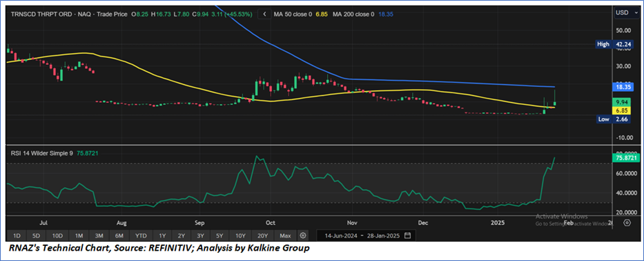Open time range settings gear
Viewport: 644px width, 261px height.
pyautogui.click(x=303, y=235)
